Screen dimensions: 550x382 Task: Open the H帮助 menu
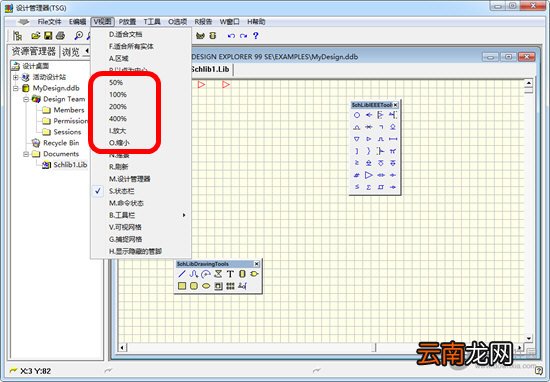click(256, 22)
